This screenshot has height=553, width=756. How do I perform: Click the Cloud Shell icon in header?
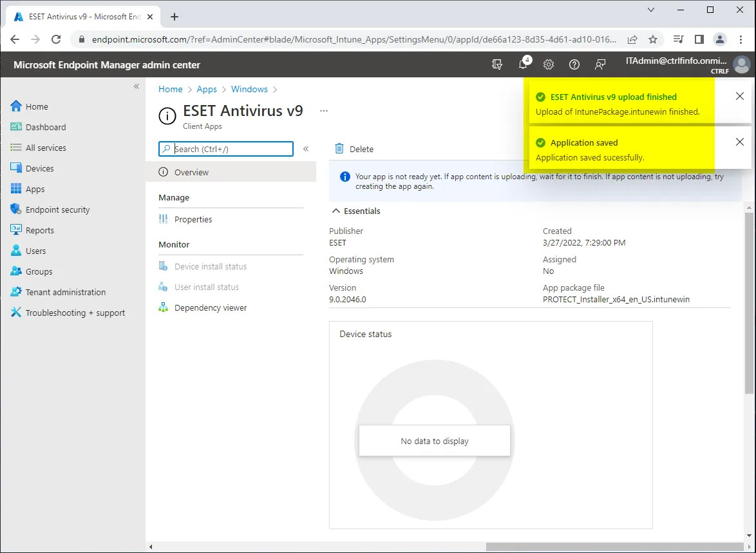pyautogui.click(x=497, y=64)
